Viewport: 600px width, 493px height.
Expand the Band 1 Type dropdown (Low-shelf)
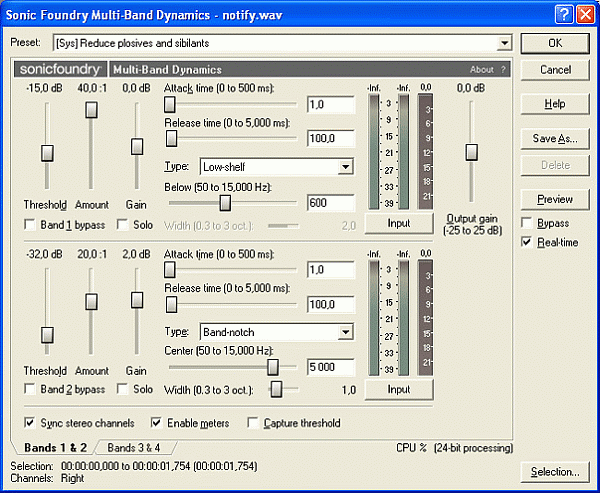(x=345, y=167)
